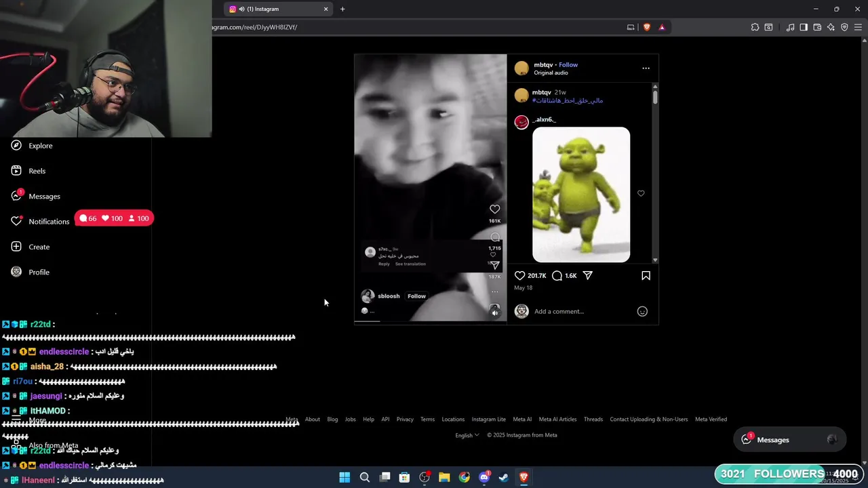This screenshot has width=868, height=488.
Task: Open the _.alxn6._ commenter username
Action: (x=544, y=119)
